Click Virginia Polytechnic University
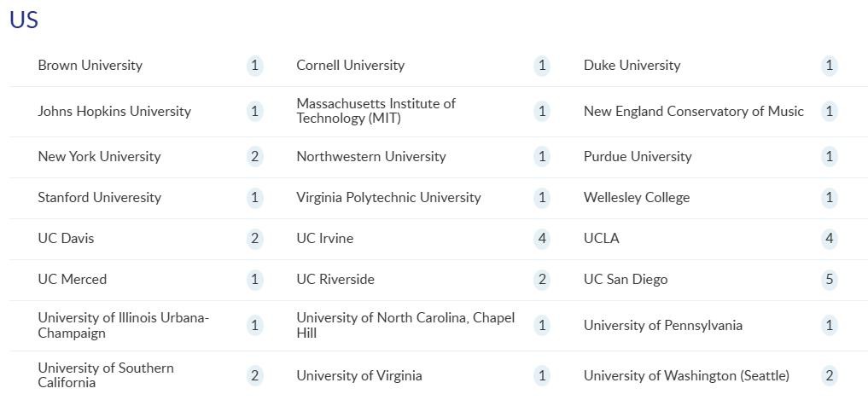This screenshot has width=868, height=400. (x=388, y=198)
